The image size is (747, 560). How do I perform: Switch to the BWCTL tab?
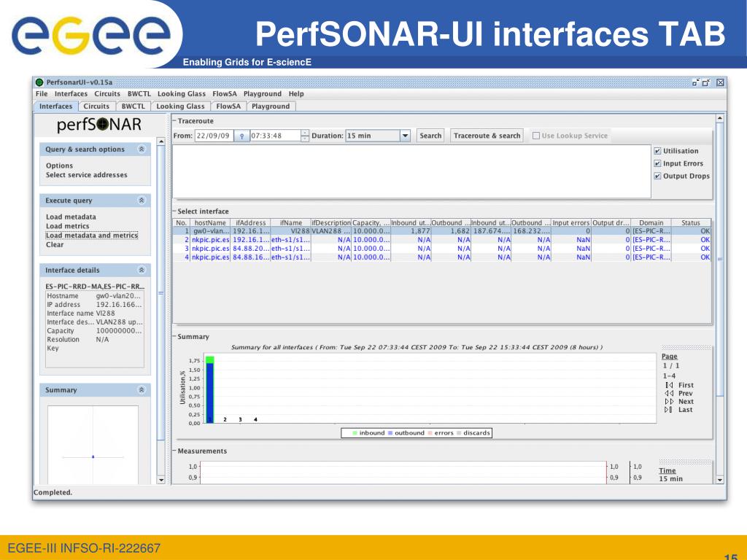[x=133, y=106]
